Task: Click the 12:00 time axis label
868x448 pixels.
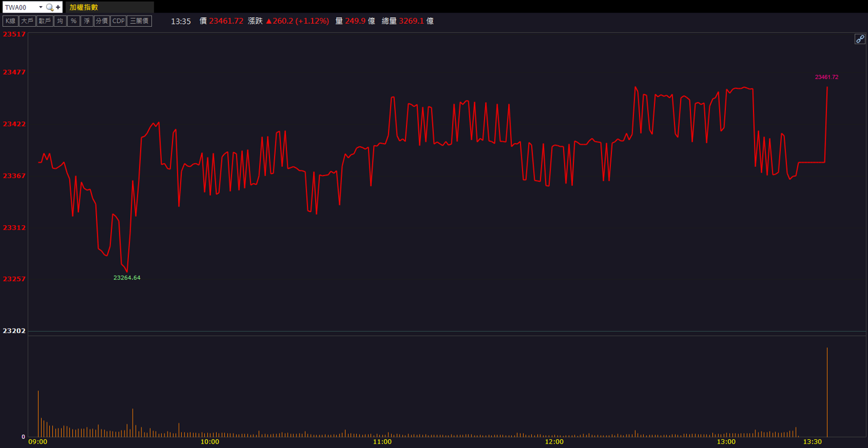Action: click(x=554, y=442)
